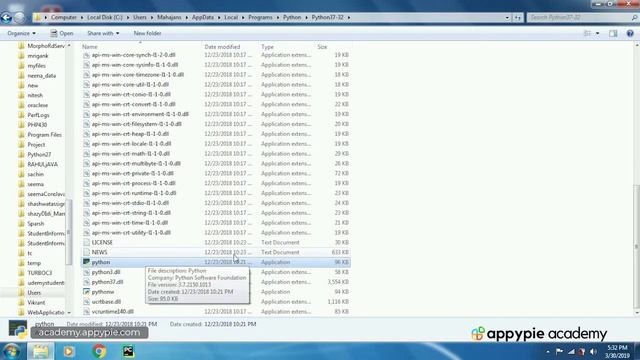Click the NEWS document icon
The image size is (640, 360).
86,252
